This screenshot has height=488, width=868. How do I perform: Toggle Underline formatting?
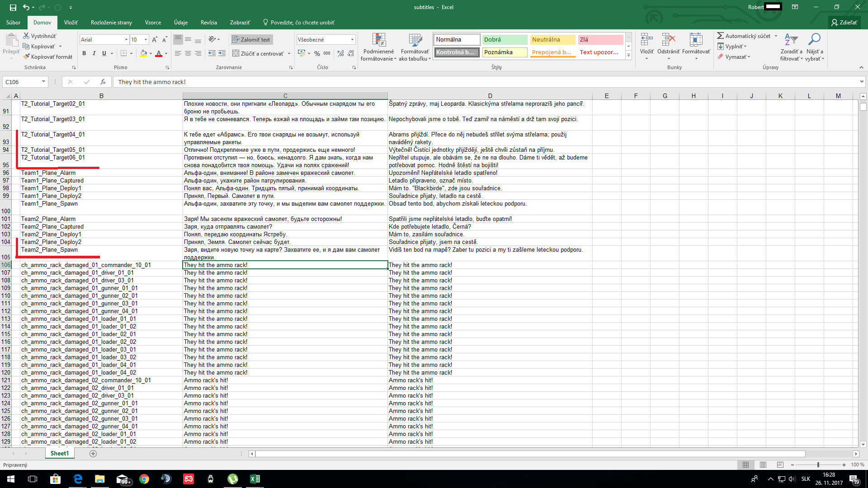coord(104,53)
